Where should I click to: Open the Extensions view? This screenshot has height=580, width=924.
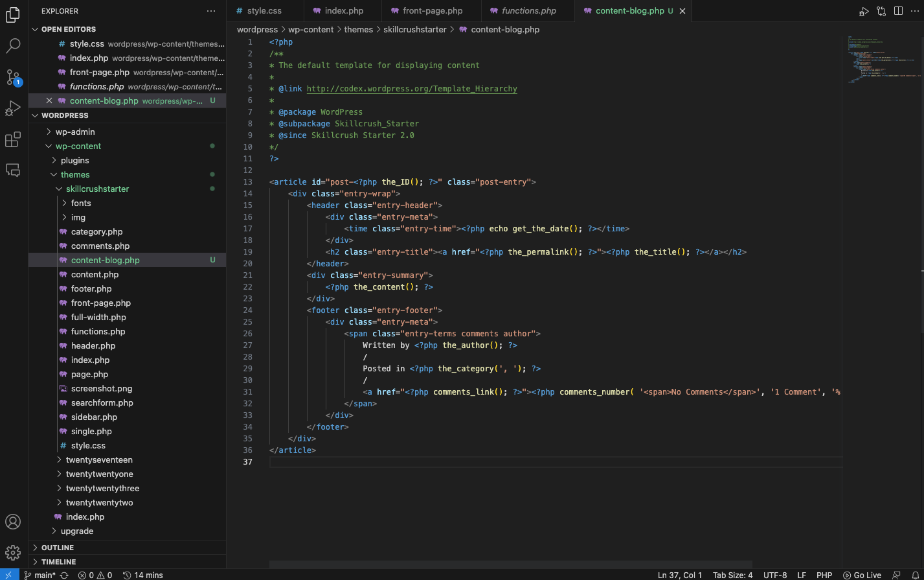(x=14, y=139)
